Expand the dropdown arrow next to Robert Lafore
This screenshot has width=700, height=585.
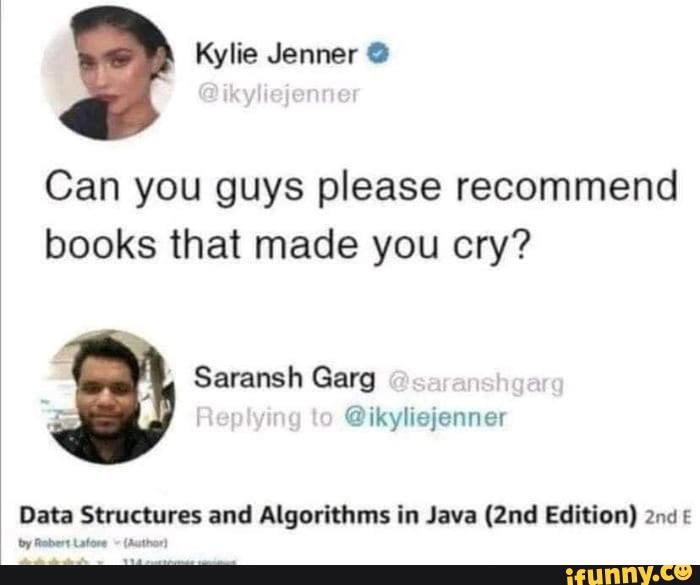point(117,543)
